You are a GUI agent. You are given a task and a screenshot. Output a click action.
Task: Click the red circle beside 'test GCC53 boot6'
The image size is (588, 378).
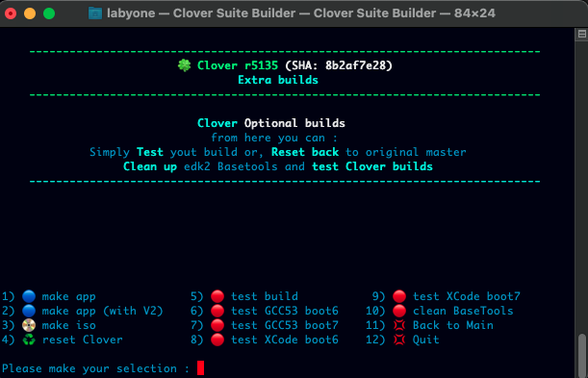217,311
